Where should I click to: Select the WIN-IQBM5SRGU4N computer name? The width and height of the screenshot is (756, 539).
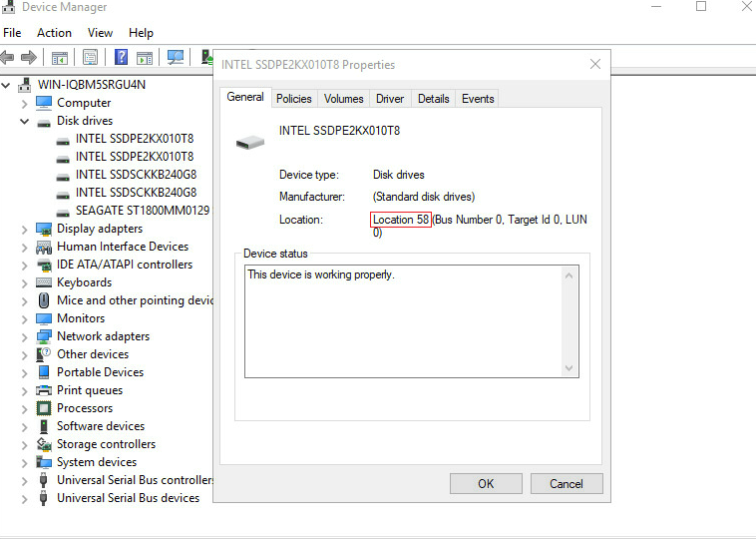pyautogui.click(x=92, y=85)
